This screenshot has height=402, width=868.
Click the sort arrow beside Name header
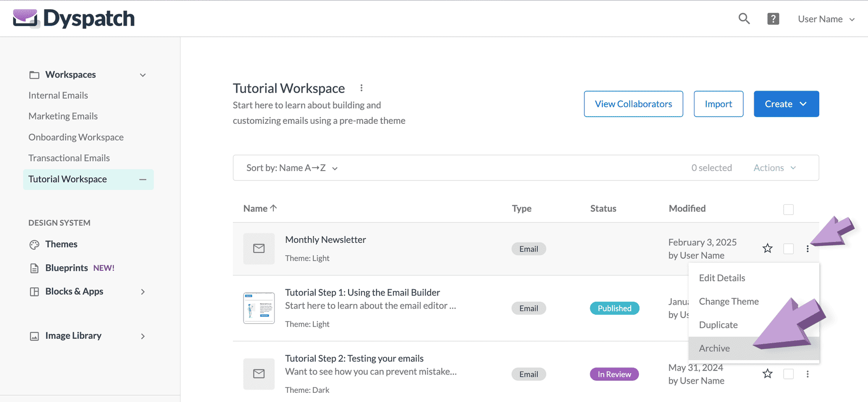click(273, 208)
